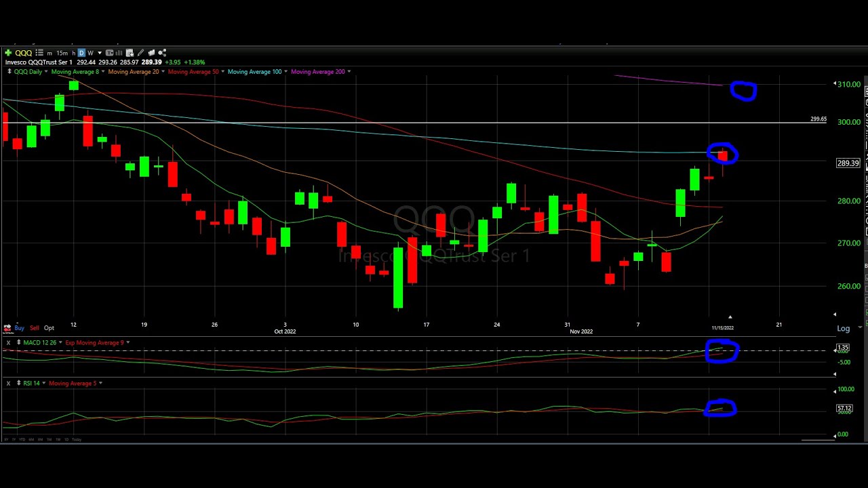Click the trade ticket icon beside Buy
The height and width of the screenshot is (488, 868).
pos(7,328)
